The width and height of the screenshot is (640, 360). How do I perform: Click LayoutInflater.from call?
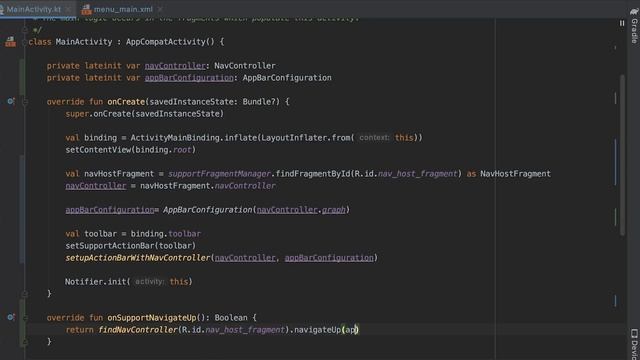(307, 138)
